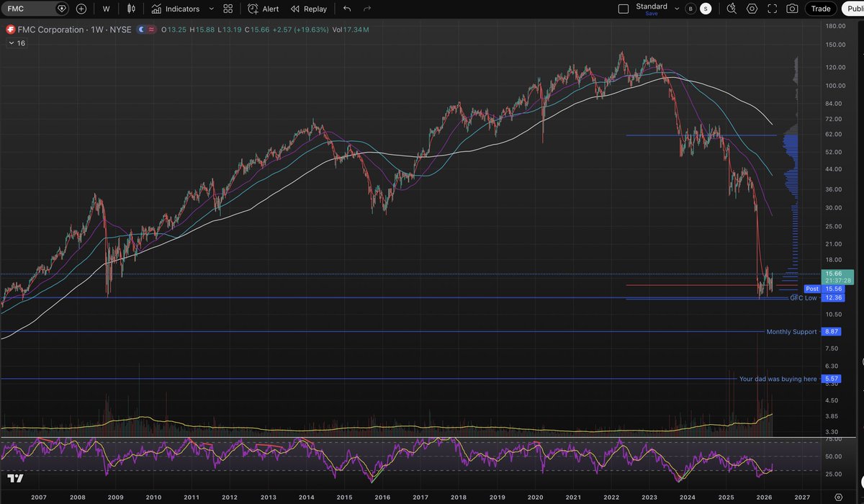Click the 2020 label on time axis
Image resolution: width=864 pixels, height=504 pixels.
pyautogui.click(x=535, y=497)
